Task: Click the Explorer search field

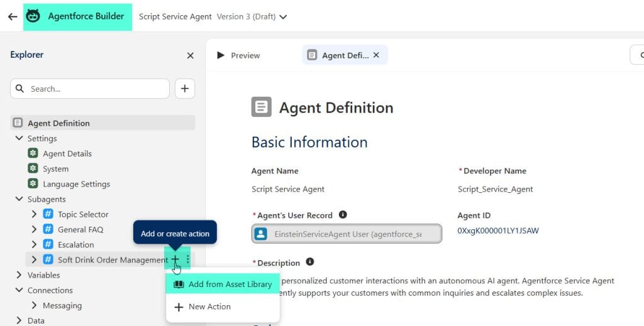Action: coord(90,89)
